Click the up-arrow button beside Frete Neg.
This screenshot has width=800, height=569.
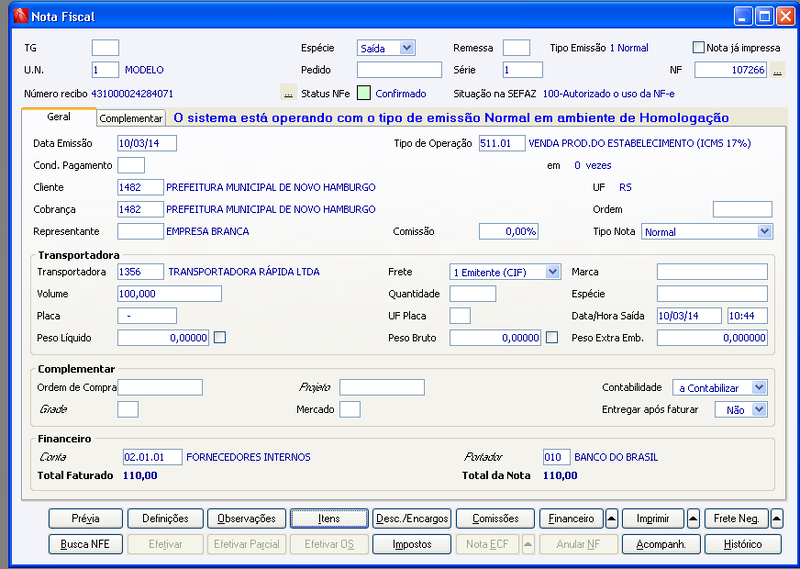pos(776,518)
